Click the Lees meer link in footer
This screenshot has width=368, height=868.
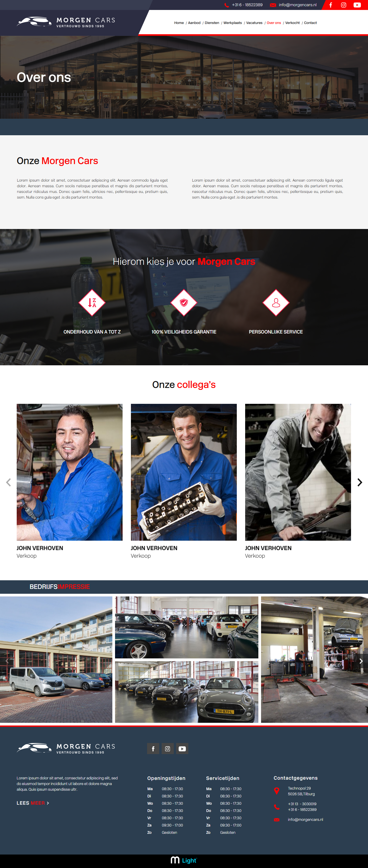pyautogui.click(x=33, y=803)
